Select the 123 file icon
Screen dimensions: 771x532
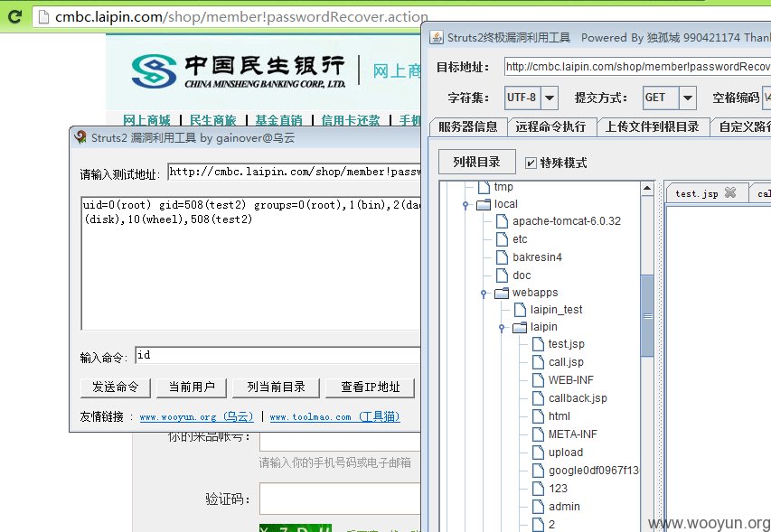538,489
